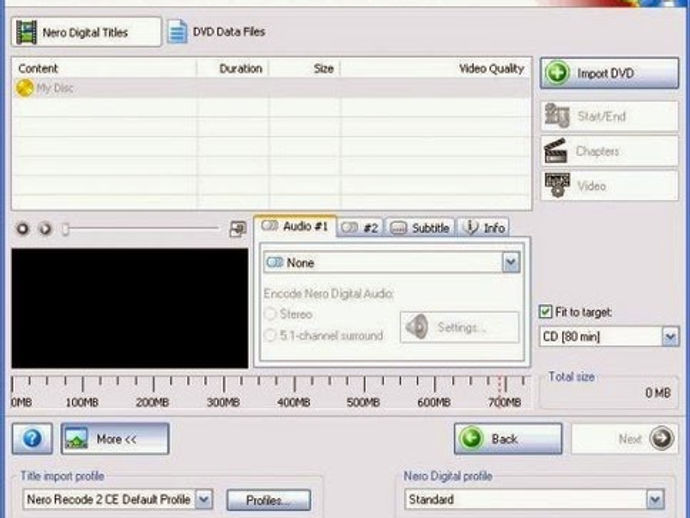Click the gold My Disc icon

[x=24, y=88]
